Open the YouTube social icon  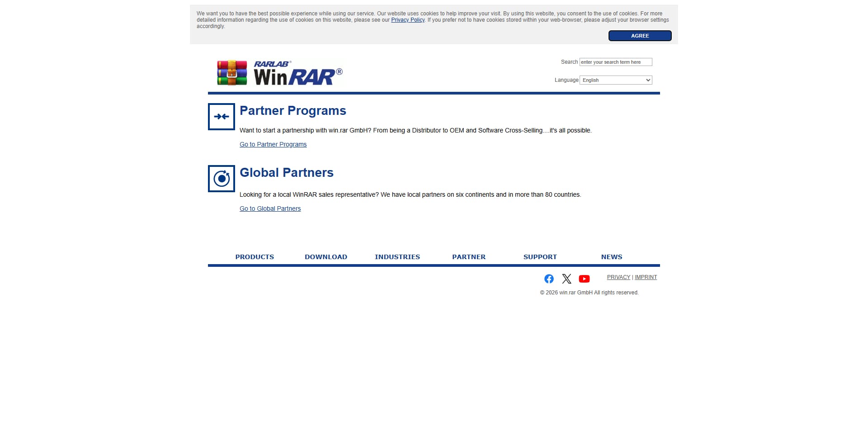584,279
